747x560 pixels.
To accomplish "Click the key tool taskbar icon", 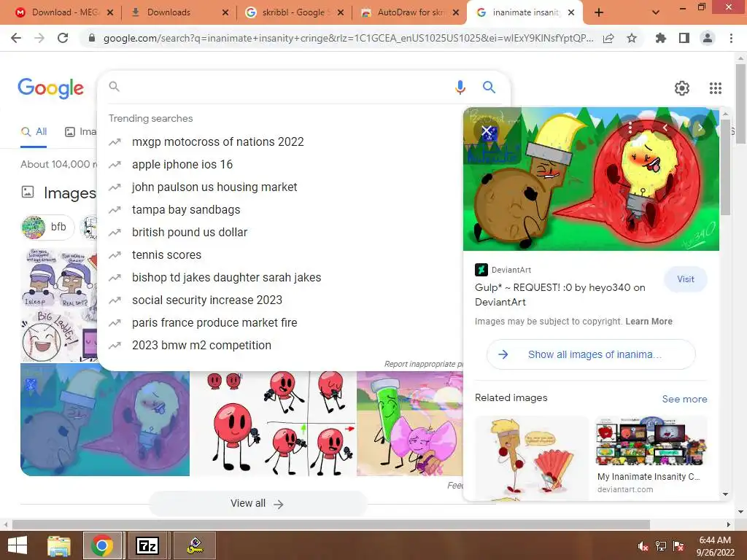I will (x=195, y=545).
